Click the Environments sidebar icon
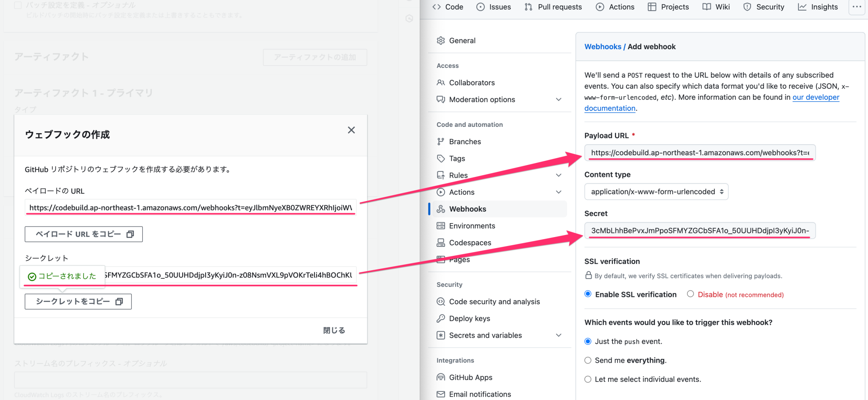Viewport: 868px width, 400px height. [441, 226]
